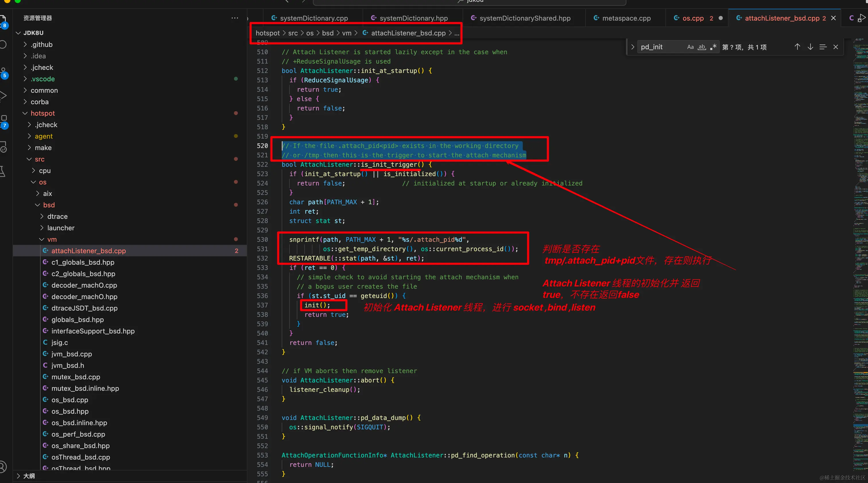Toggle whole word matching in find
Image resolution: width=868 pixels, height=483 pixels.
[702, 47]
